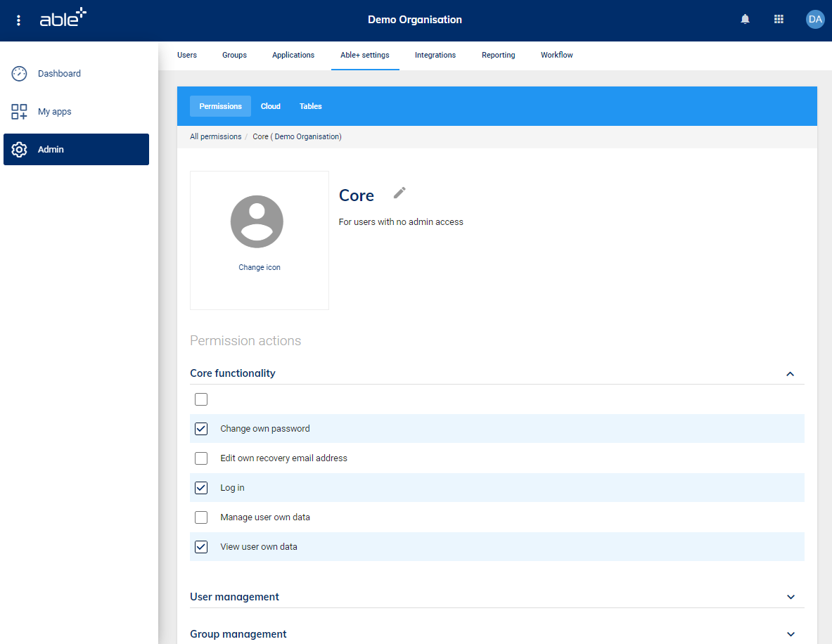The image size is (832, 644).
Task: Collapse the Core functionality section
Action: point(790,374)
